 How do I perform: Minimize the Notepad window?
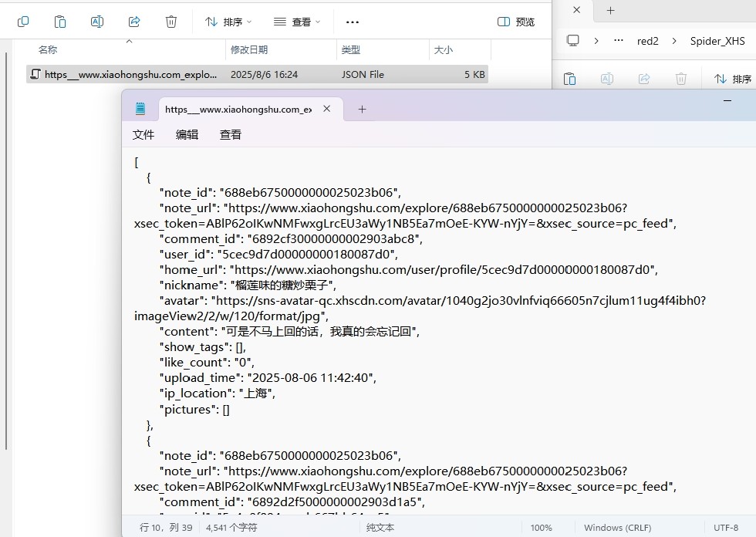[x=727, y=101]
